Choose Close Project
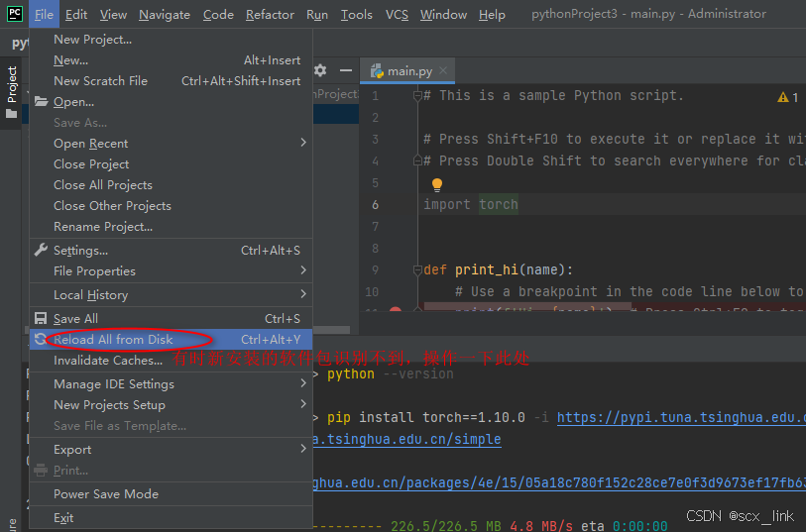Image resolution: width=806 pixels, height=532 pixels. [171, 164]
